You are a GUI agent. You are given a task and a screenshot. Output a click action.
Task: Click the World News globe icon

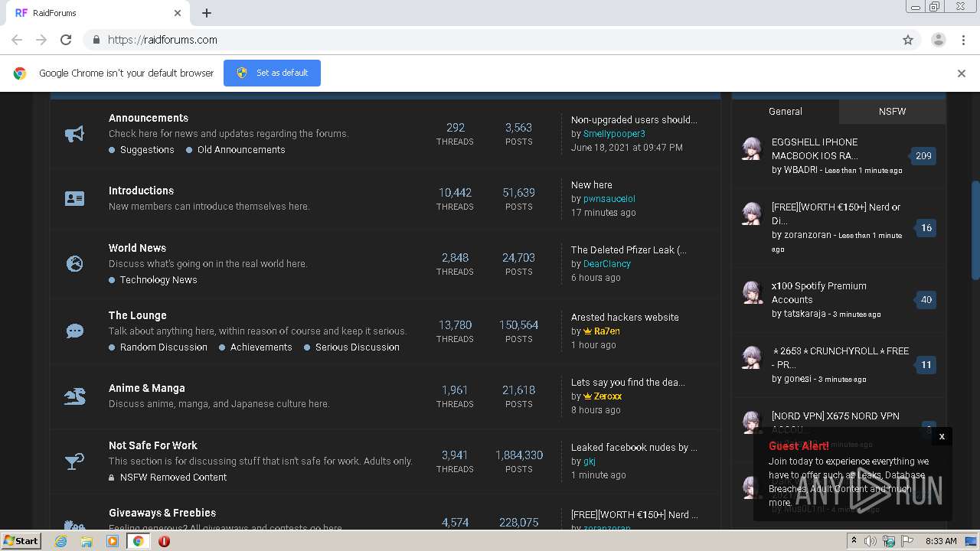tap(74, 264)
